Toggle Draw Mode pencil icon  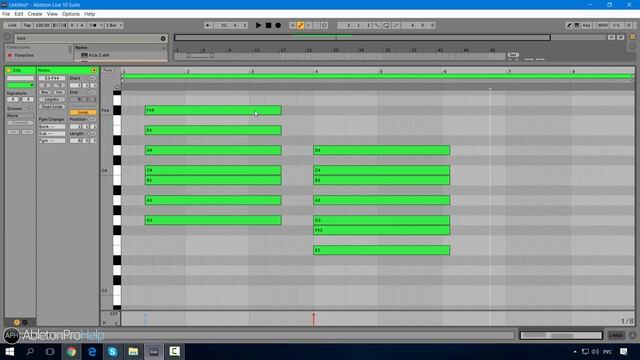(569, 25)
